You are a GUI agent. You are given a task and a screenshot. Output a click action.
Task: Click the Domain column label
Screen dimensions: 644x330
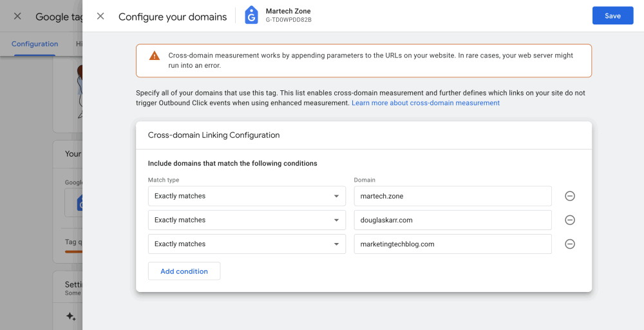pos(365,180)
